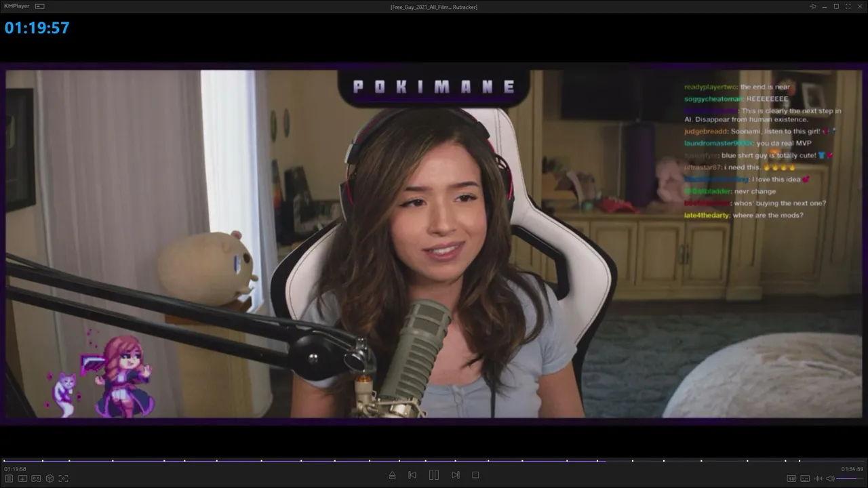Mute the speaker volume
The height and width of the screenshot is (488, 868).
point(830,479)
